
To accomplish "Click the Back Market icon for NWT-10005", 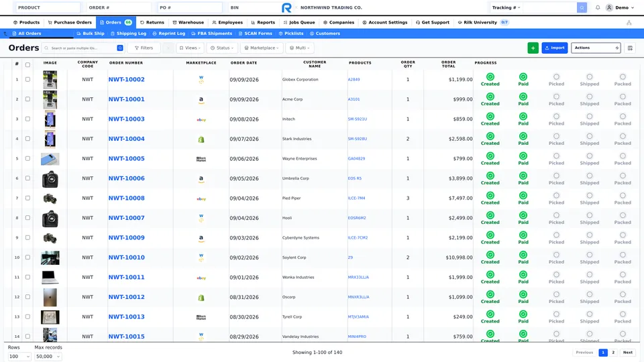I will pos(201,159).
